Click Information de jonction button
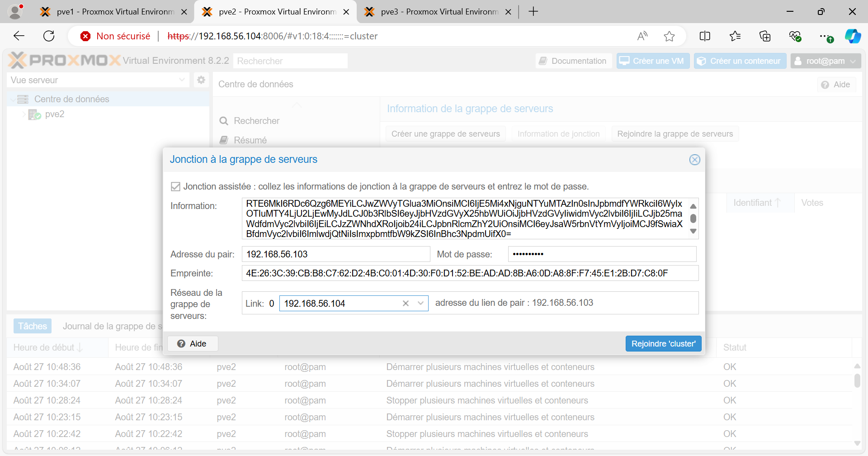Screen dimensions: 868x456 tap(558, 134)
